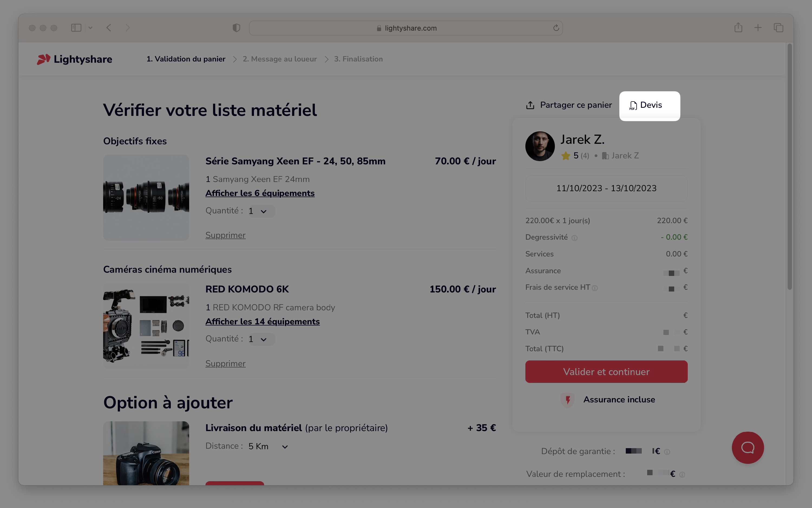
Task: Reload the page with the refresh icon
Action: point(556,28)
